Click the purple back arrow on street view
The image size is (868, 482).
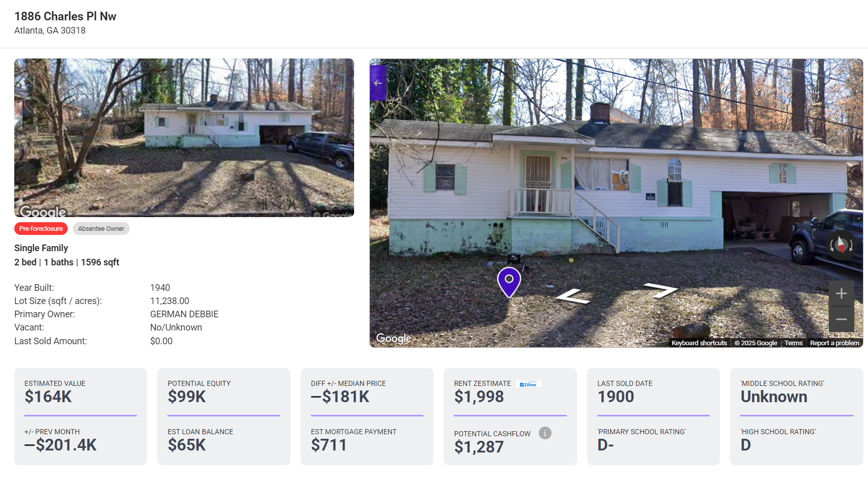[x=378, y=83]
